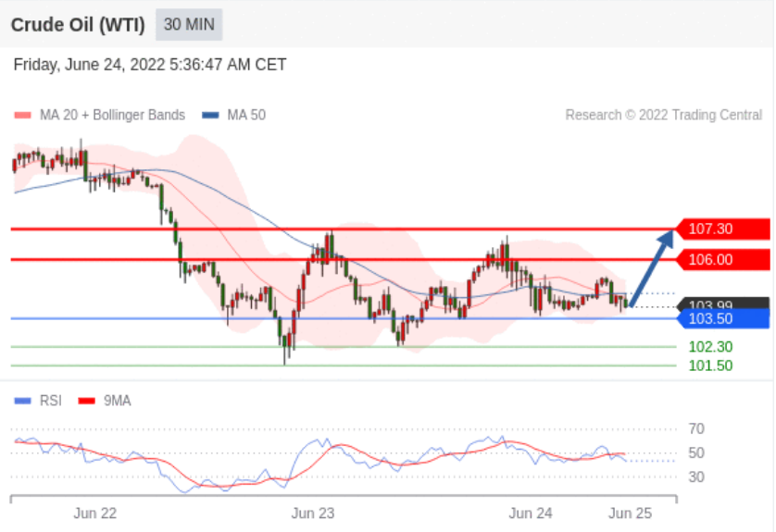Click the 103.99 current price label
Screen dimensions: 776x532
723,303
